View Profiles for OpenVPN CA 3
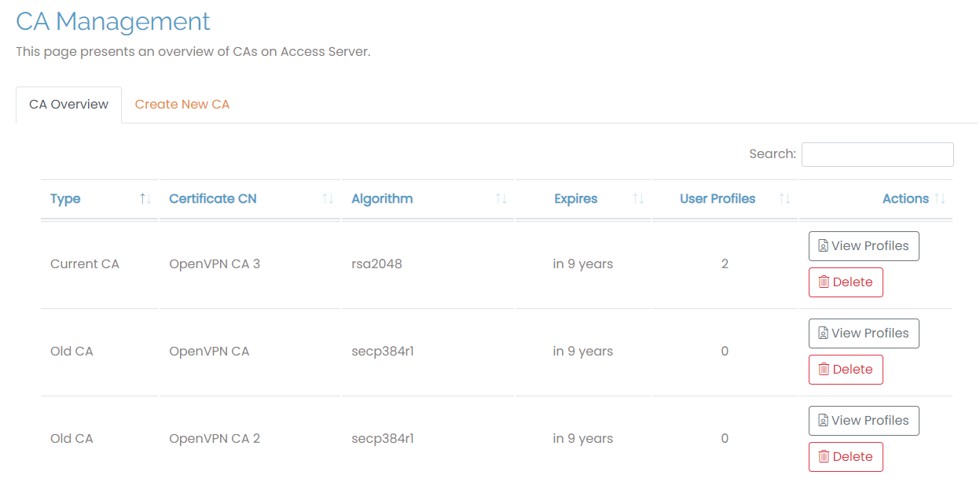 (x=863, y=246)
